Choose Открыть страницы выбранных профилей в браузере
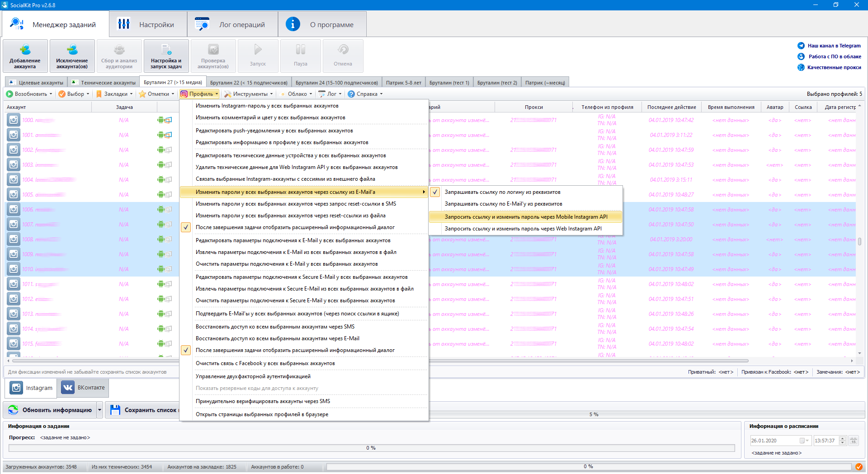Screen dimensions: 868x474 (x=304, y=414)
